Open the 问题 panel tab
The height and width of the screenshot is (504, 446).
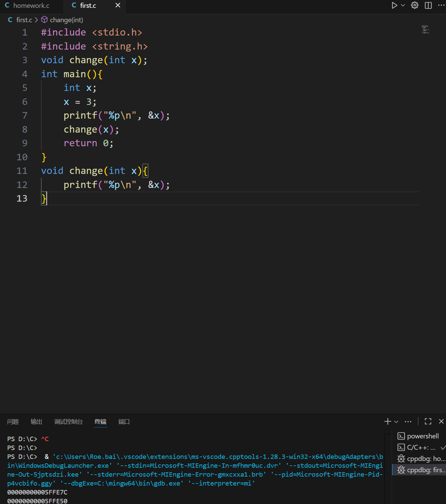pyautogui.click(x=13, y=422)
